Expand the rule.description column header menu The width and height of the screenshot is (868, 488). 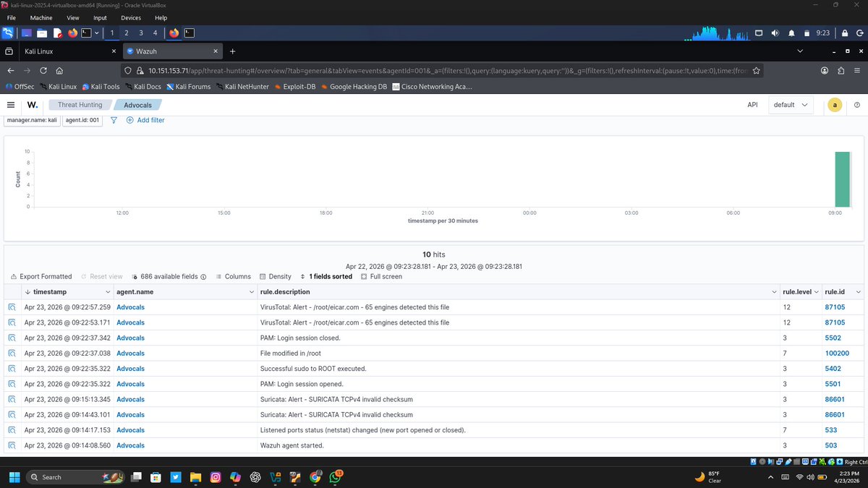(775, 292)
